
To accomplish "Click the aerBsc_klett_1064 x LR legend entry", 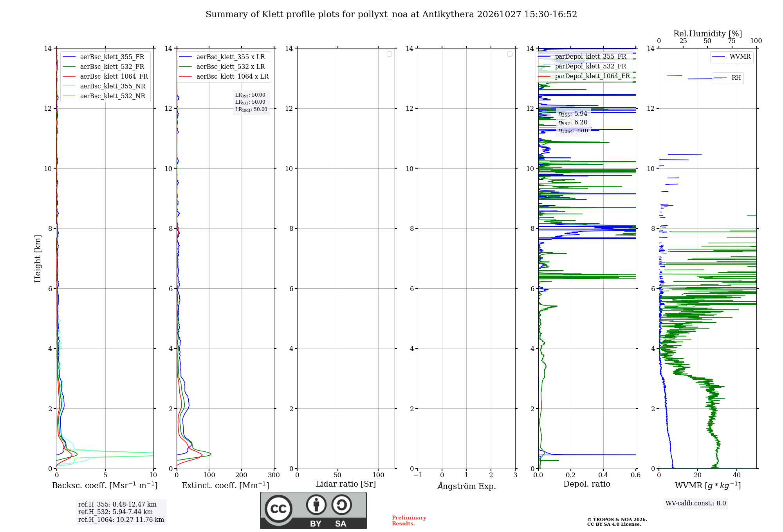I will [224, 77].
